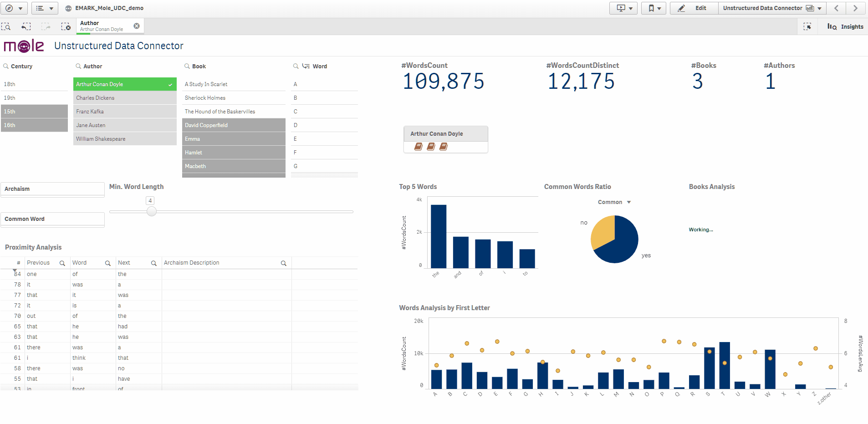The height and width of the screenshot is (424, 868).
Task: Search the Archaism Description column
Action: pyautogui.click(x=284, y=263)
